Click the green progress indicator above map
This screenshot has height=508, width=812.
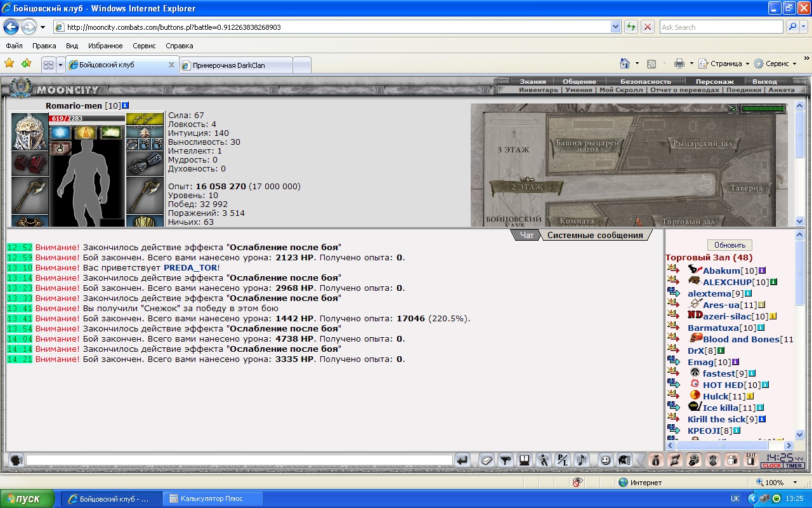763,109
